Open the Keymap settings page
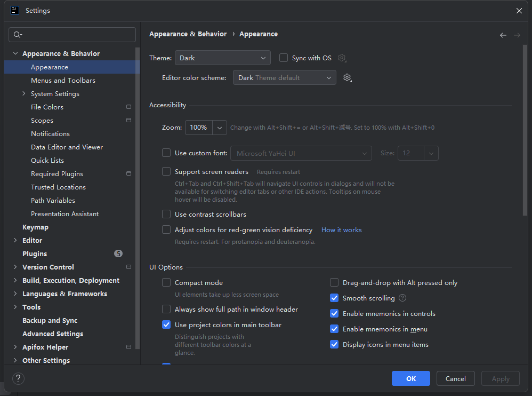The image size is (532, 396). coord(35,227)
